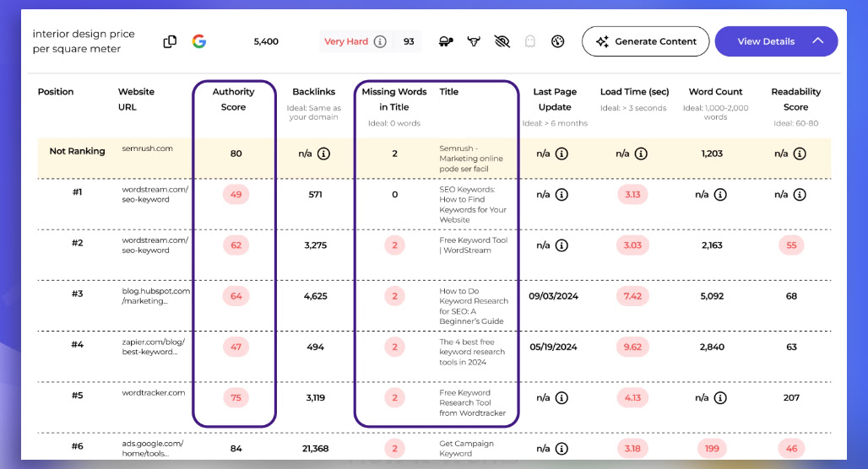Info icon for semrush.com Load Time n/a

click(641, 154)
